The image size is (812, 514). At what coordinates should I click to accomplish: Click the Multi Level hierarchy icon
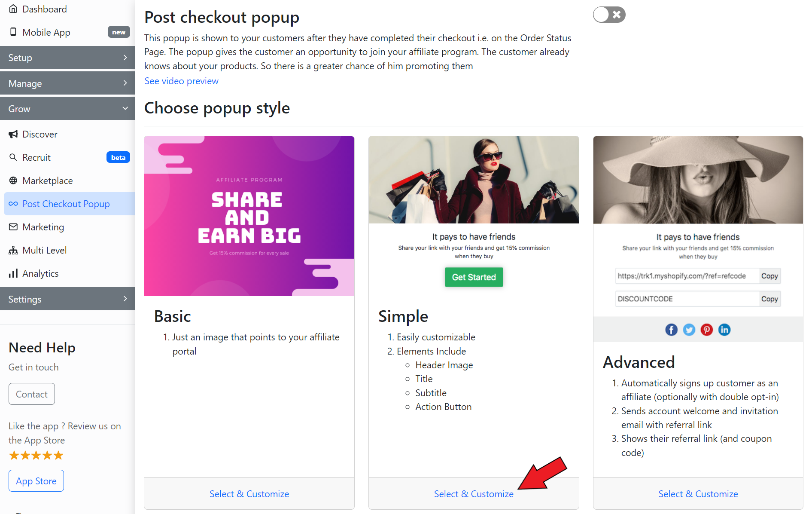pyautogui.click(x=13, y=250)
